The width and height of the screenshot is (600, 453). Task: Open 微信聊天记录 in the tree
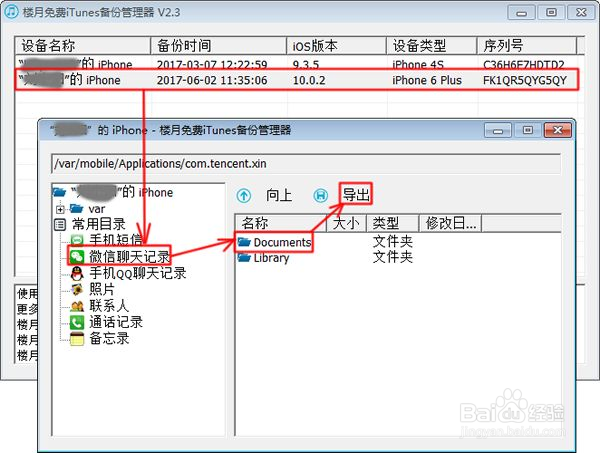(x=129, y=257)
